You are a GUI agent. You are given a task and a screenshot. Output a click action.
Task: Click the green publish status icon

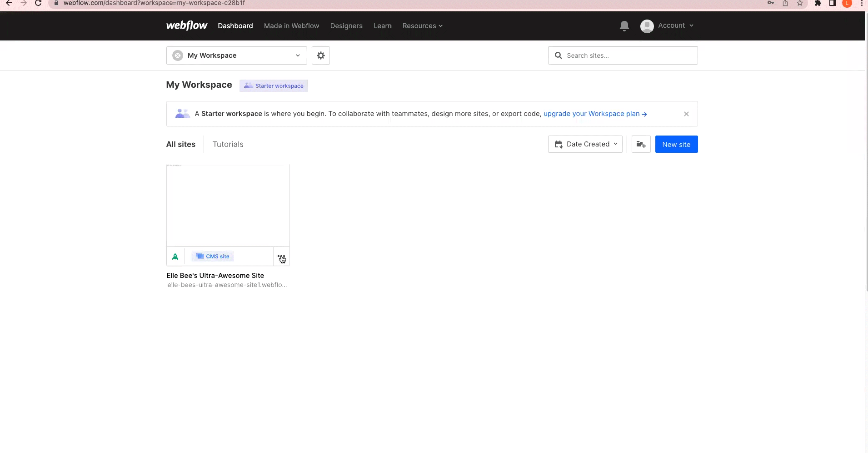point(175,257)
